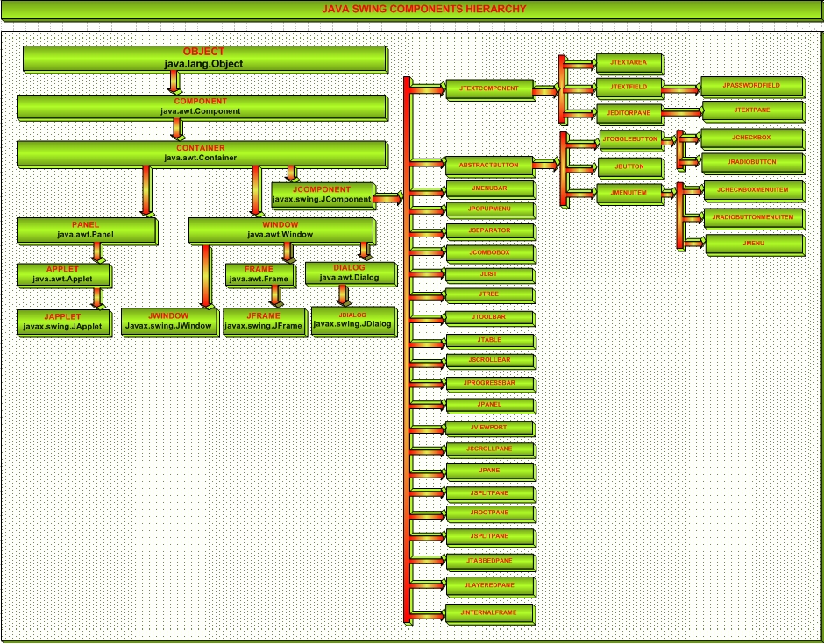
Task: Select the JVIEWPORT node
Action: (490, 428)
